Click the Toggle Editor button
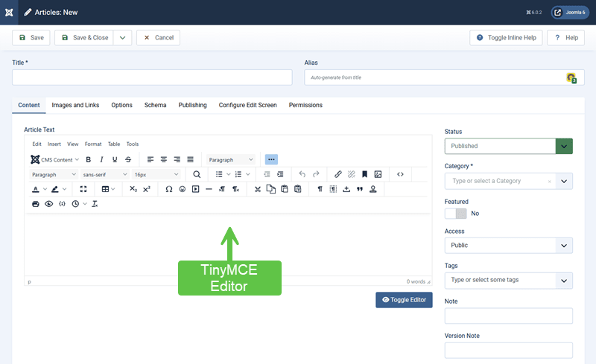This screenshot has width=596, height=364. pyautogui.click(x=404, y=300)
